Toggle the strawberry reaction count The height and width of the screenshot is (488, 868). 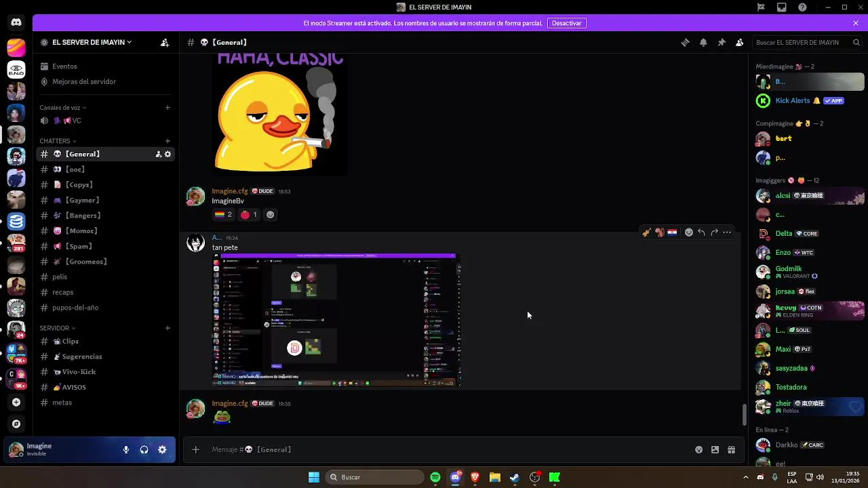pos(249,215)
